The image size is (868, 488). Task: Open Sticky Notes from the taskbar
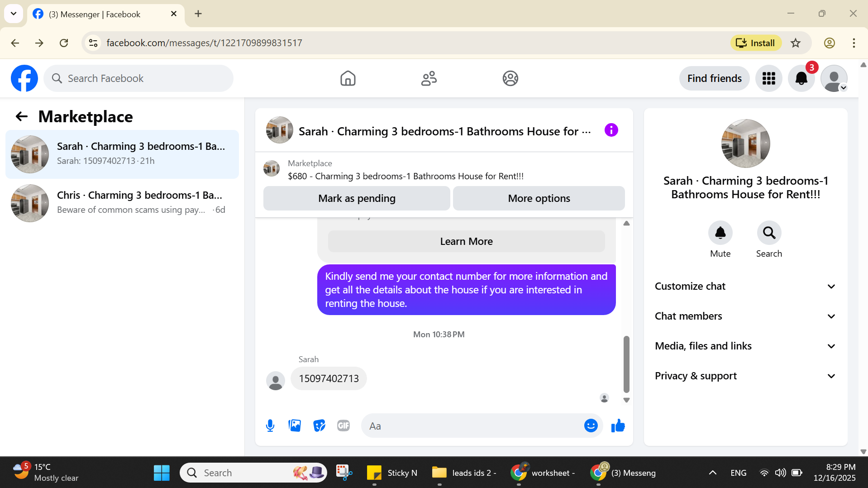pyautogui.click(x=392, y=473)
